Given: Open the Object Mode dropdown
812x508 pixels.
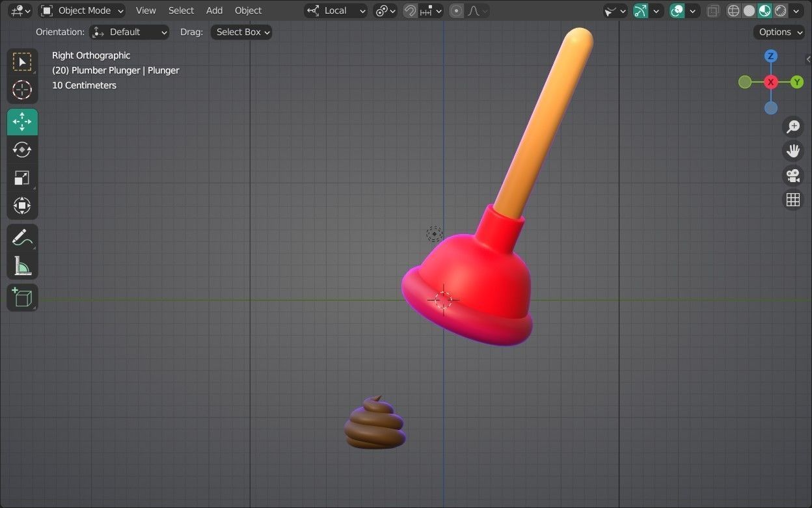Looking at the screenshot, I should pos(81,10).
